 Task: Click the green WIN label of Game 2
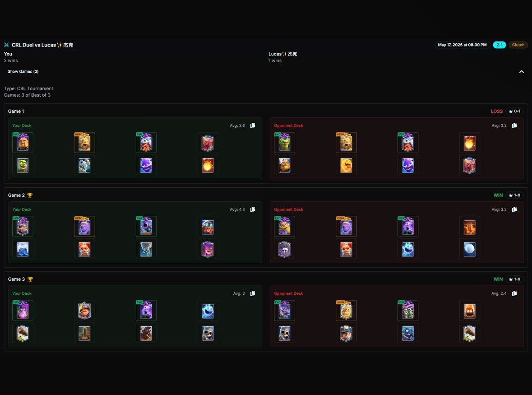498,195
